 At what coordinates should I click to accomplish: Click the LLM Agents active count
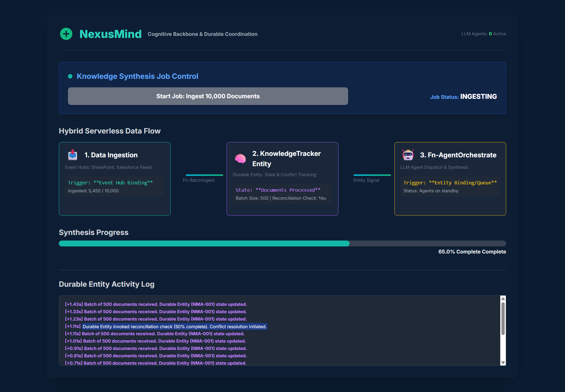click(x=490, y=34)
